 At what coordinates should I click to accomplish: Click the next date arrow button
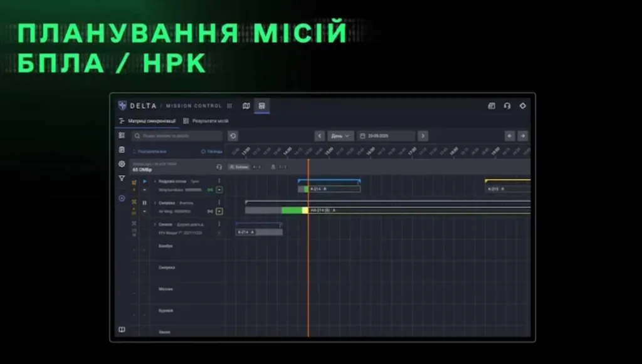pos(423,135)
